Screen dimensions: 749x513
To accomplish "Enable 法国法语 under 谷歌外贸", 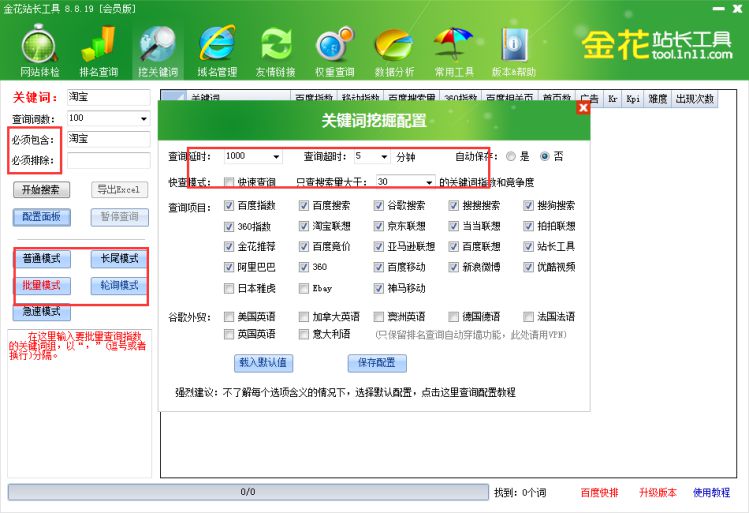I will coord(528,317).
